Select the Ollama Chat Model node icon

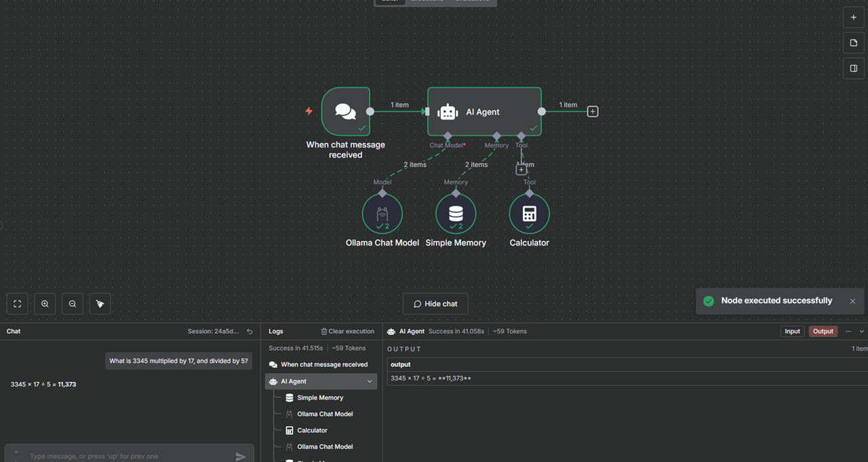[382, 213]
